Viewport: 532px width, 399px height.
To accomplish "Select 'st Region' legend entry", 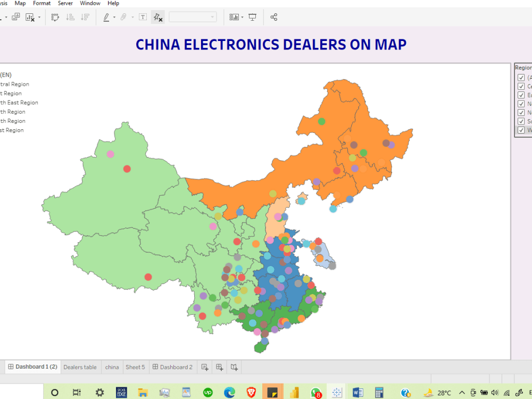I will click(x=12, y=130).
